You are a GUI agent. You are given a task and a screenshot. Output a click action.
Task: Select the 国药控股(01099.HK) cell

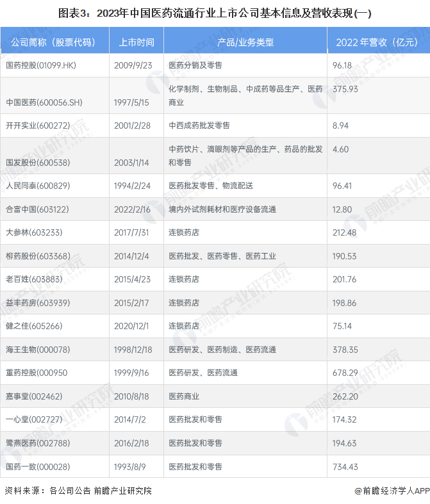(54, 65)
